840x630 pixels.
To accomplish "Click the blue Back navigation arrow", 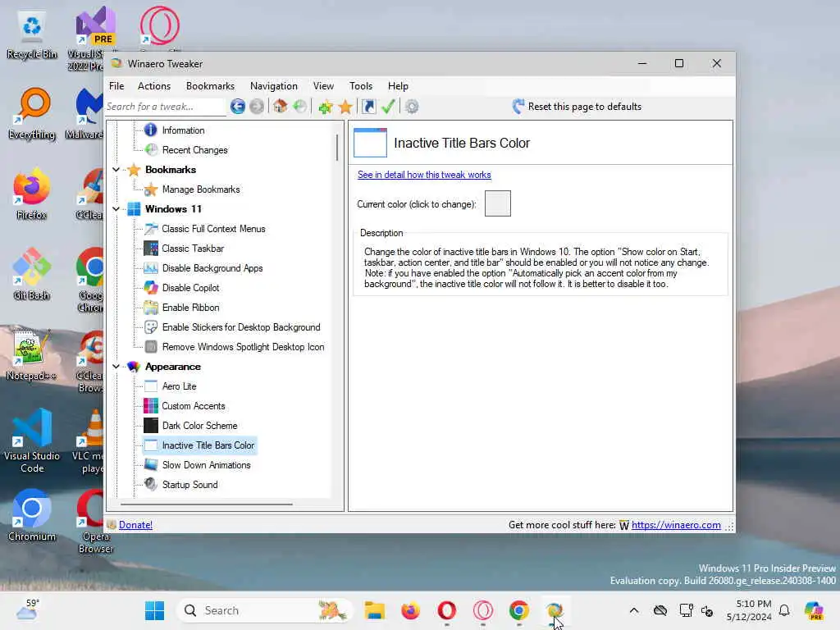I will coord(237,107).
